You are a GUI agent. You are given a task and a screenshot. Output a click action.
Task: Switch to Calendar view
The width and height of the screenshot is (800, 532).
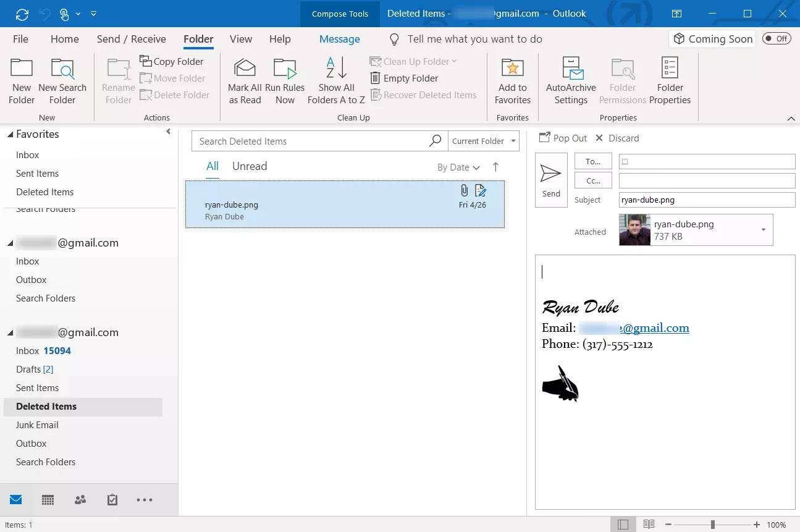48,500
